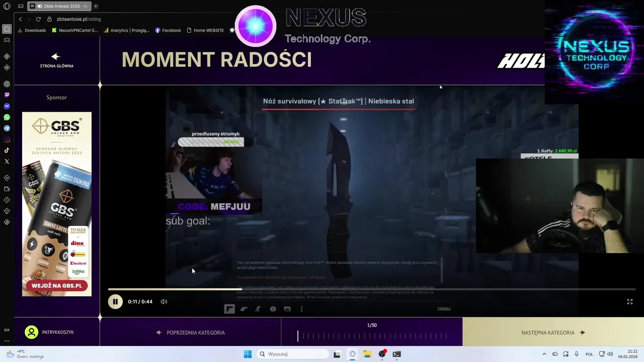644x362 pixels.
Task: Open the history clock icon in sidebar
Action: click(7, 200)
